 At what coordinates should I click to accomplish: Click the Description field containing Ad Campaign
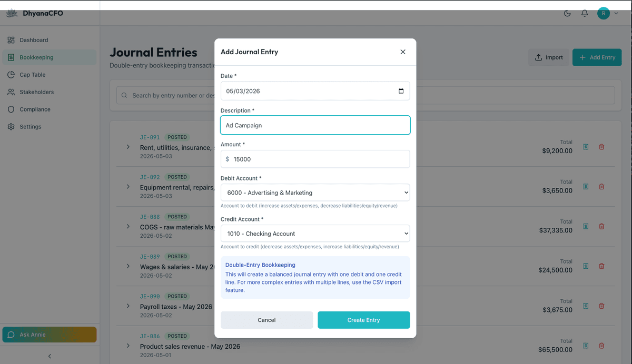coord(315,125)
